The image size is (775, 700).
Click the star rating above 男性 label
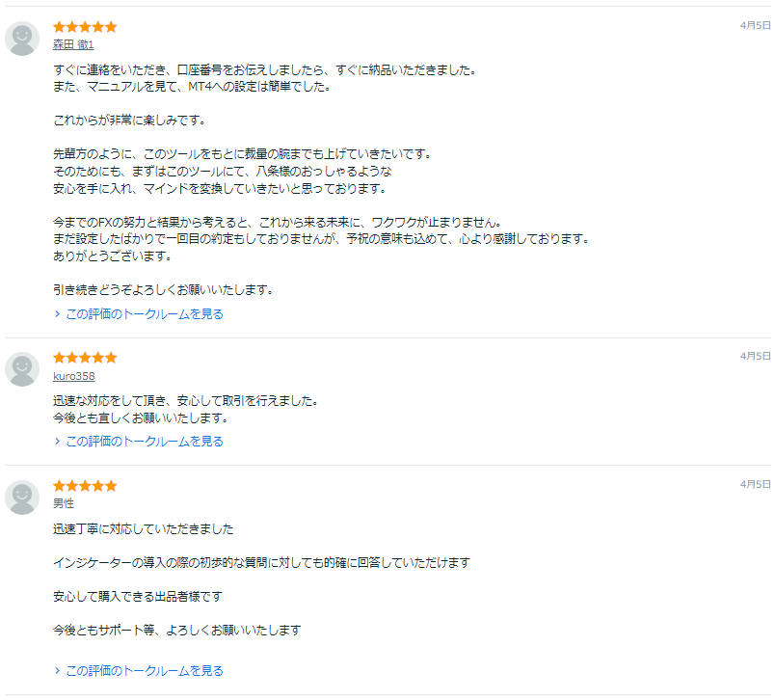pos(85,486)
